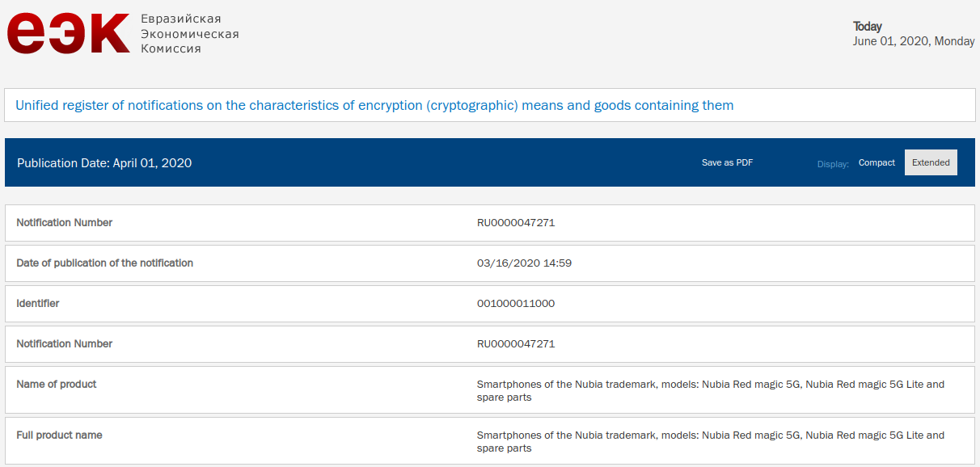This screenshot has height=467, width=980.
Task: Switch display to Compact view
Action: [x=877, y=162]
